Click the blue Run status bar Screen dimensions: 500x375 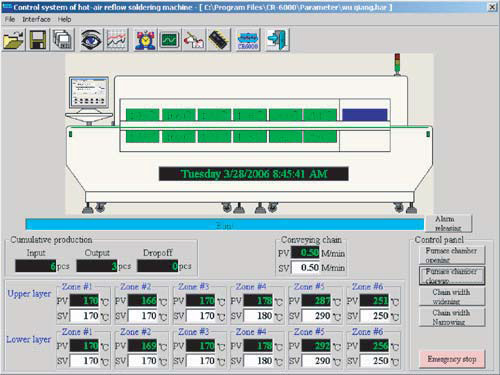(x=225, y=224)
